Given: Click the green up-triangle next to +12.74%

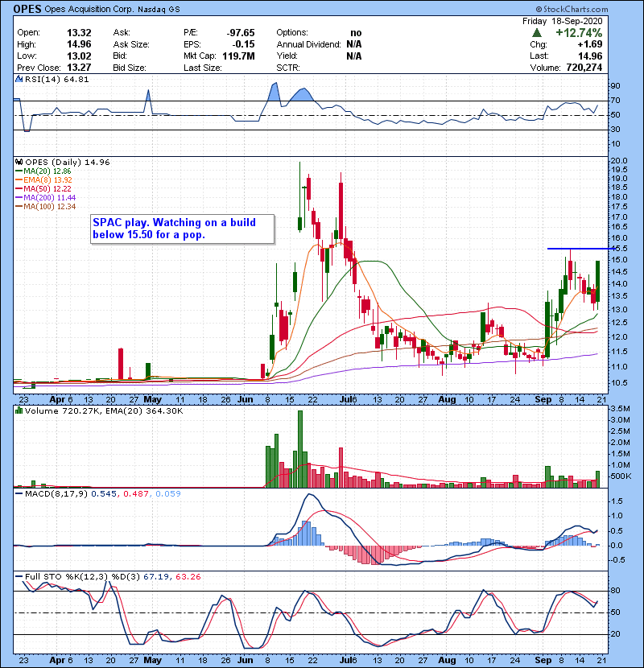Looking at the screenshot, I should pos(537,33).
